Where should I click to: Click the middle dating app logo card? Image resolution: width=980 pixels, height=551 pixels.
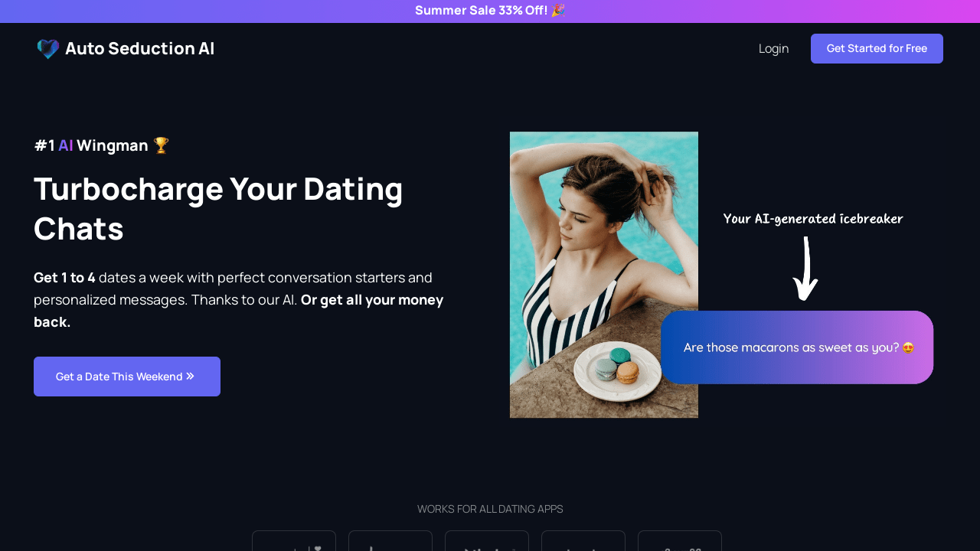pyautogui.click(x=487, y=541)
